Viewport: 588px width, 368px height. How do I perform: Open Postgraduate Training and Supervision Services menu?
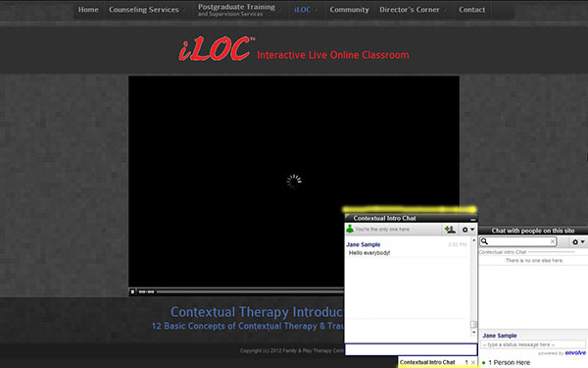click(x=236, y=10)
